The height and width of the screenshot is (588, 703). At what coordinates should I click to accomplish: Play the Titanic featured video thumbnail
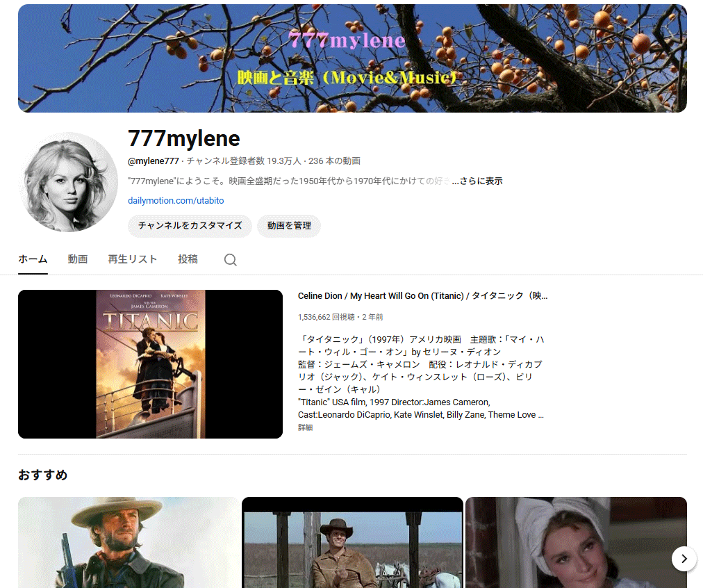[x=150, y=364]
